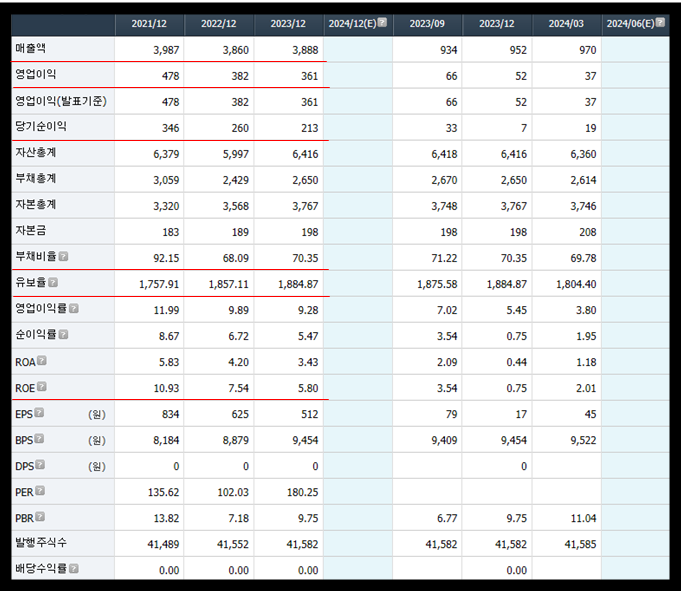
Task: Click the help icon beside 2024/06(E) header
Action: coord(660,22)
